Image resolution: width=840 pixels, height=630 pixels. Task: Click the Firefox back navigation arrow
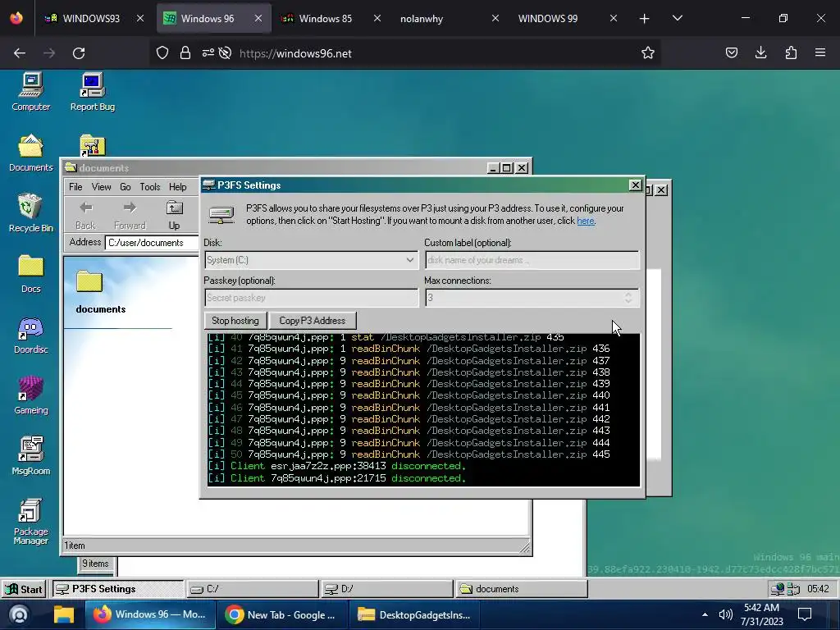(x=20, y=53)
